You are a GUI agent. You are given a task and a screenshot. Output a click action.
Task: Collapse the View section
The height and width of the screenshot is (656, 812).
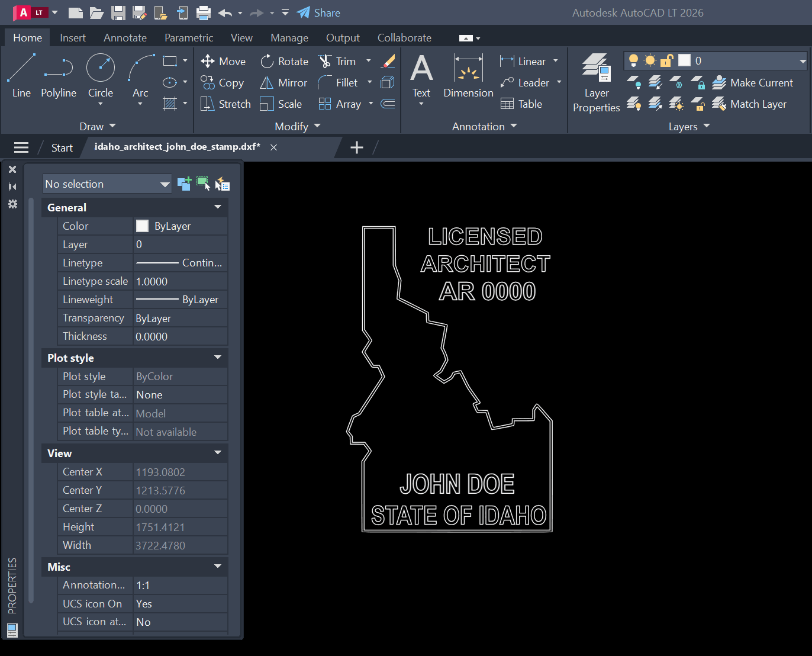[218, 453]
